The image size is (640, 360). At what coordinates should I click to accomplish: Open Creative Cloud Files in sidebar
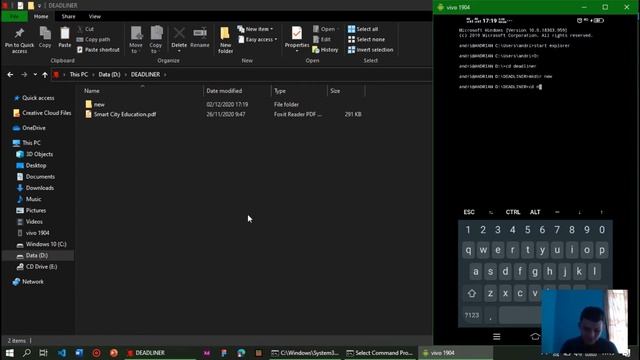[x=42, y=113]
